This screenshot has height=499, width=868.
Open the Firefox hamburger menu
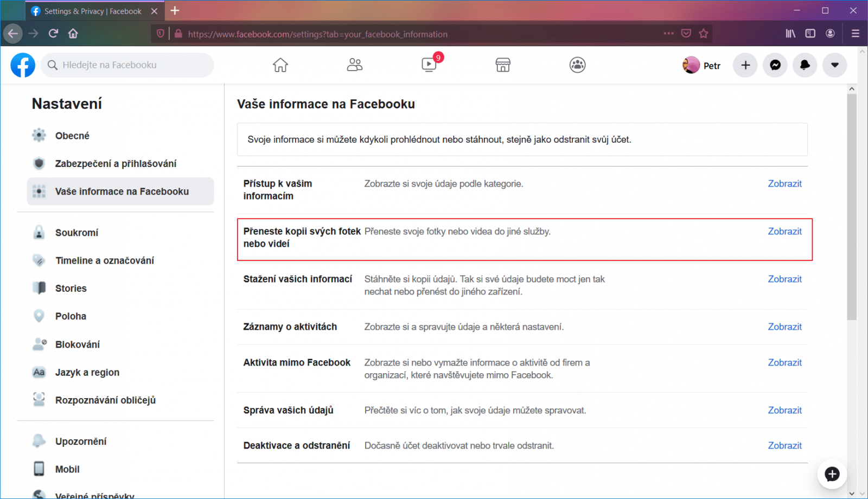(856, 34)
